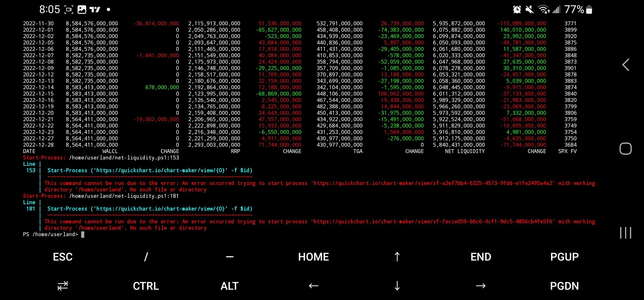The image size is (644, 300).
Task: Tap Android home navigation button
Action: (626, 149)
